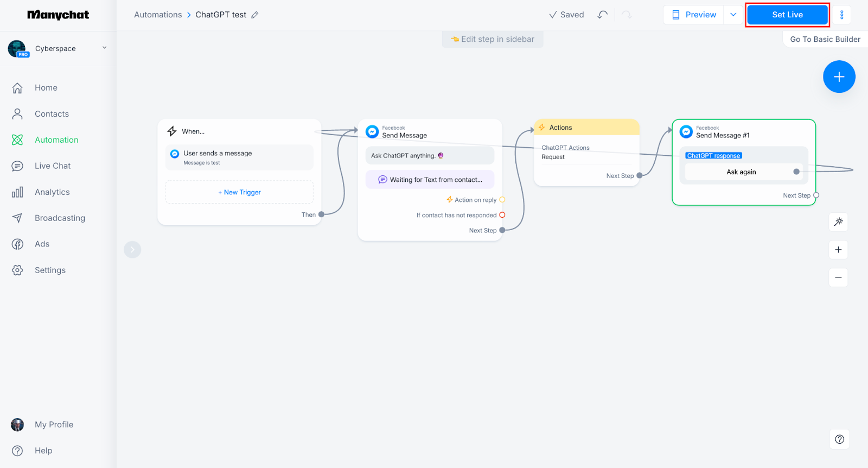This screenshot has width=868, height=468.
Task: Click the Preview button
Action: tap(694, 15)
